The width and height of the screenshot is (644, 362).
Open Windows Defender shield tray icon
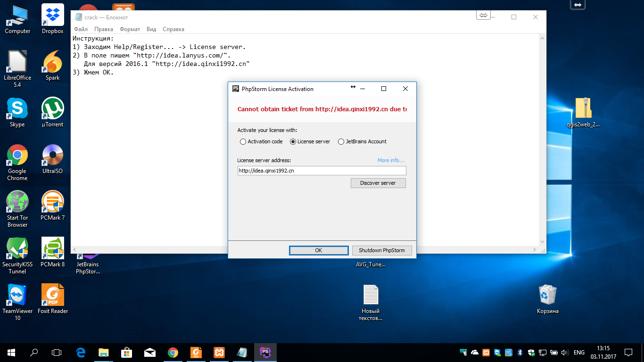pos(531,352)
